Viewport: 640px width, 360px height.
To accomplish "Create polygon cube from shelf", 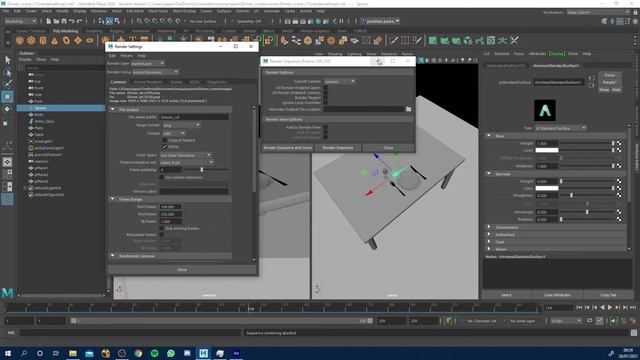I will click(x=31, y=40).
